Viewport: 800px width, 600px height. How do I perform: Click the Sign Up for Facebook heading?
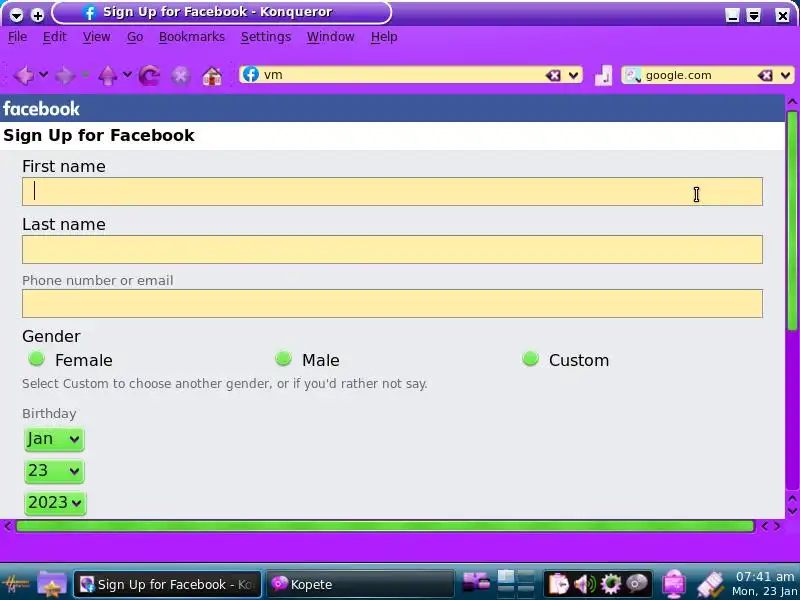coord(99,136)
